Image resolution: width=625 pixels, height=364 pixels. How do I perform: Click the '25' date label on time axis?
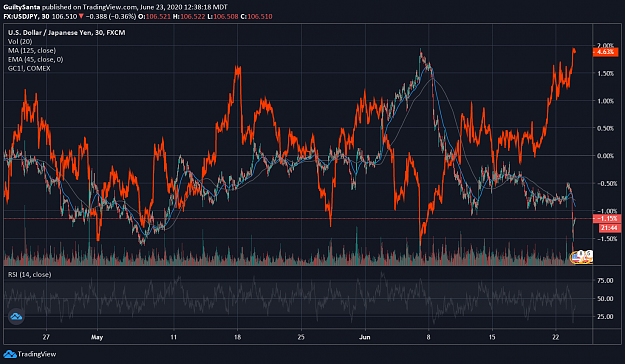tap(301, 337)
